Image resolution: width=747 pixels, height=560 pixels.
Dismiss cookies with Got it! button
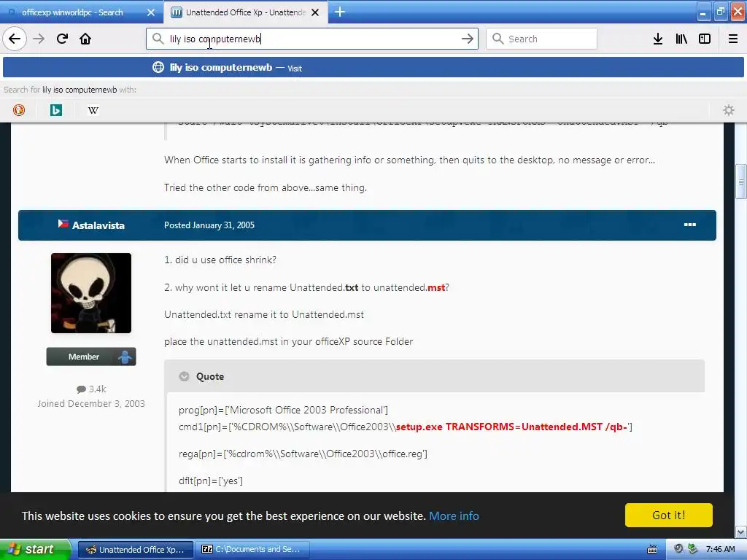point(669,516)
